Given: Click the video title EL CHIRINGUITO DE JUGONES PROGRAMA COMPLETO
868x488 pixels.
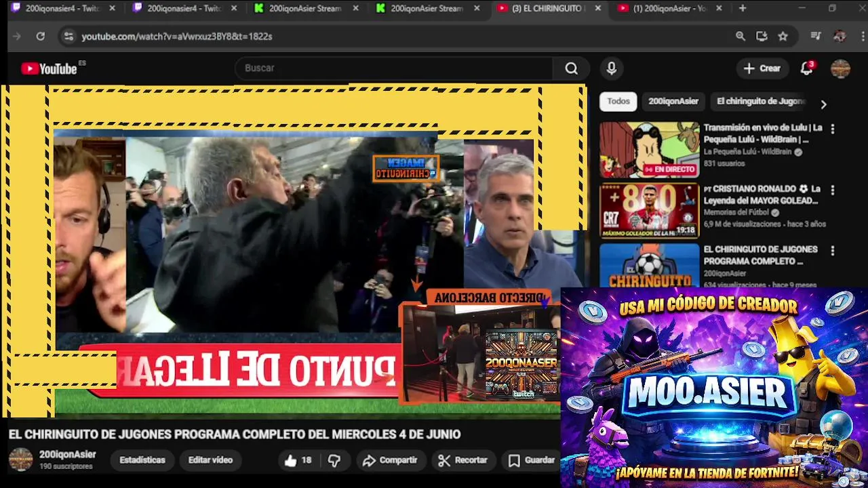Looking at the screenshot, I should [235, 434].
